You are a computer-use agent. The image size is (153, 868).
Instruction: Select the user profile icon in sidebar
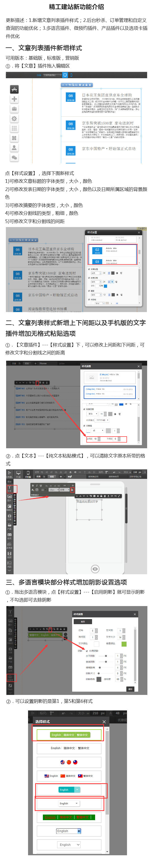click(14, 148)
